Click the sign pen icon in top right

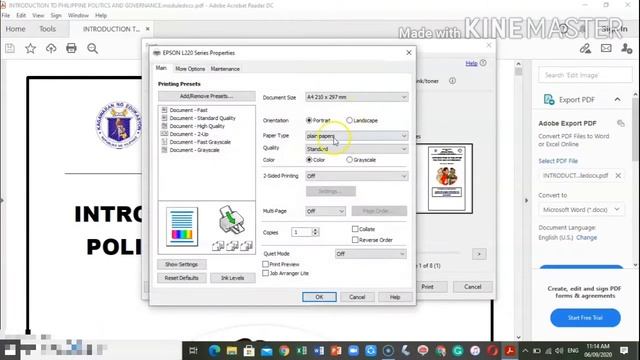point(585,49)
